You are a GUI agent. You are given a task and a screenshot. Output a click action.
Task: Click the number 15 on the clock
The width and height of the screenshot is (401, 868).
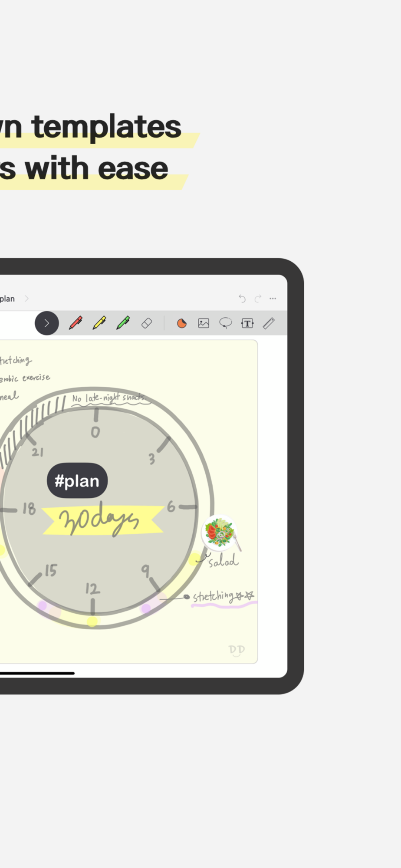[x=51, y=570]
